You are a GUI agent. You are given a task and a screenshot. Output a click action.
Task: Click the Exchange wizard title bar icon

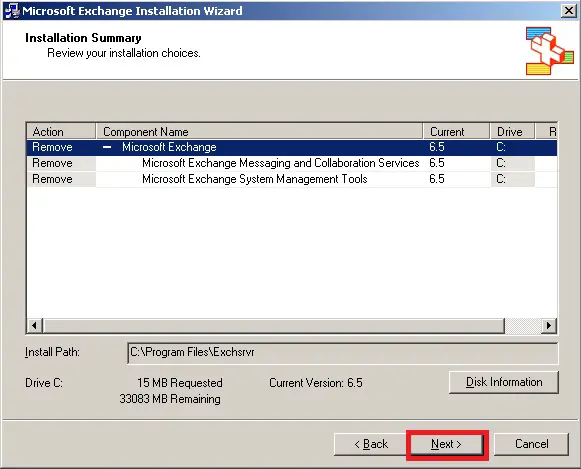pyautogui.click(x=12, y=10)
